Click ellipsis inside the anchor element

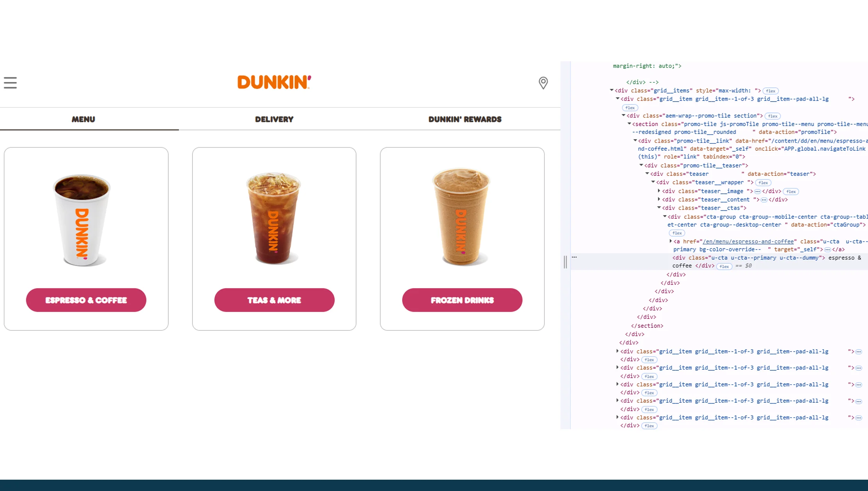point(827,250)
